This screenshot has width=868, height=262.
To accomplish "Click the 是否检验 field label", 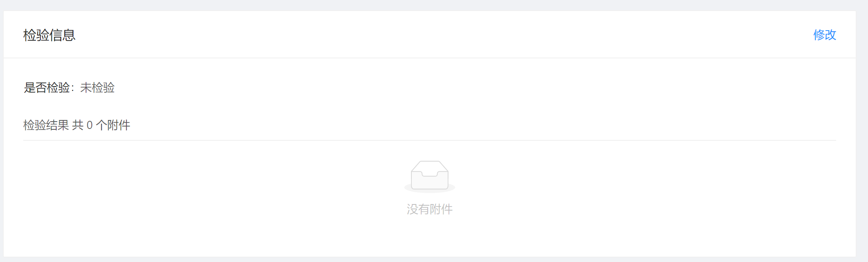I will coord(46,87).
